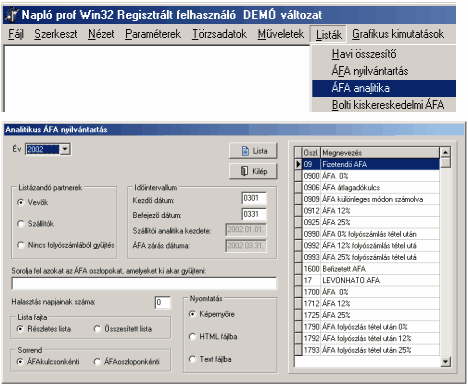The width and height of the screenshot is (468, 386).
Task: Select row 1725 ÁFA 25%
Action: coord(371,315)
